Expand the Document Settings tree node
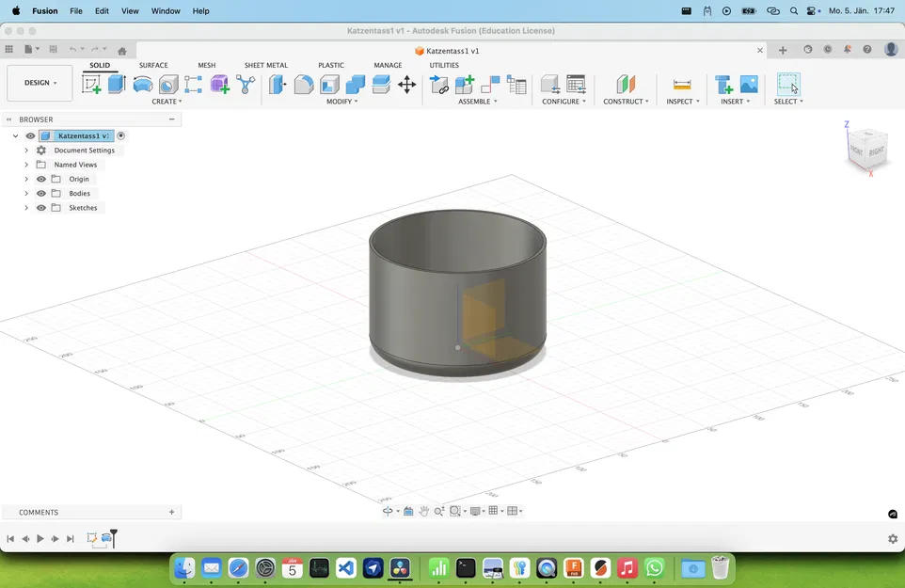 coord(26,151)
